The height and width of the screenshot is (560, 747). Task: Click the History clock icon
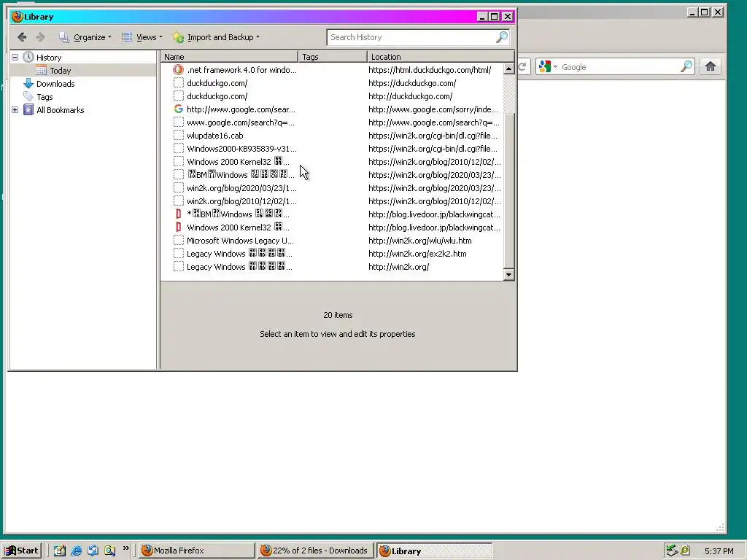pos(28,57)
